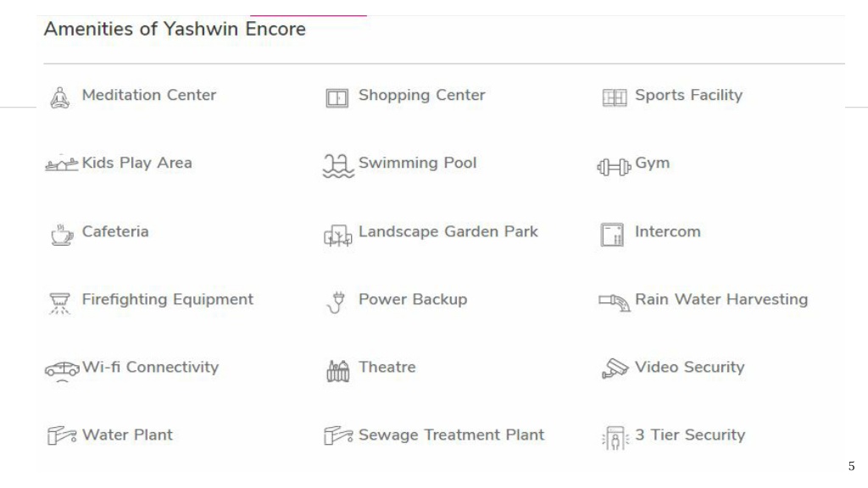Click the Cafeteria coffee cup icon

[x=61, y=235]
